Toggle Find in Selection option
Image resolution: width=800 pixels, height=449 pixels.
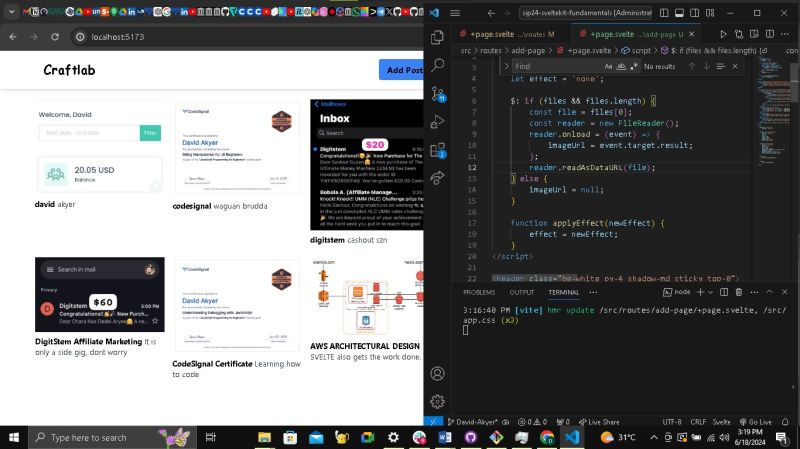720,66
